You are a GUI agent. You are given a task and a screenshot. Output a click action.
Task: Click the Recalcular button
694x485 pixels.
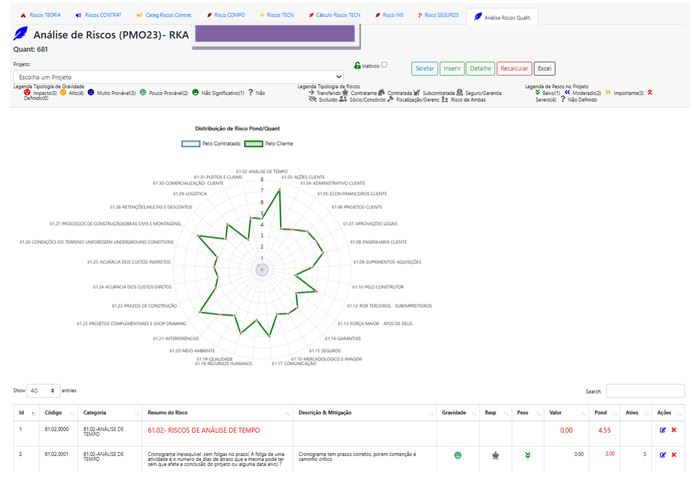coord(513,68)
